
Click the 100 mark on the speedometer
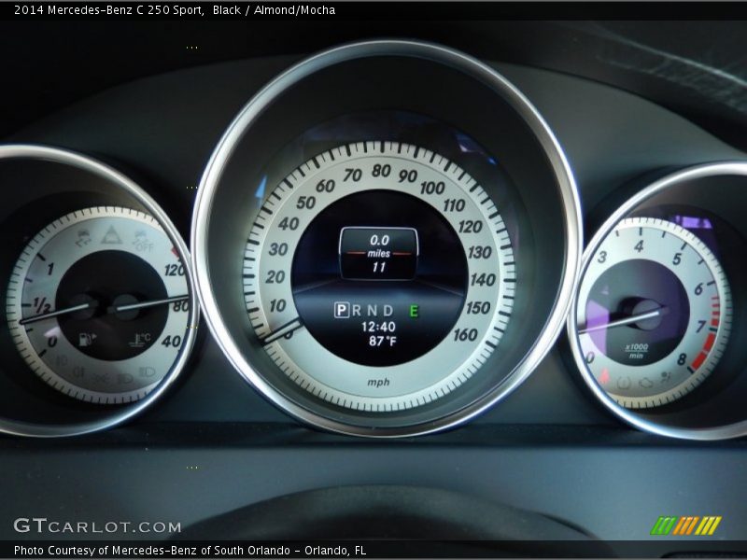(x=432, y=189)
